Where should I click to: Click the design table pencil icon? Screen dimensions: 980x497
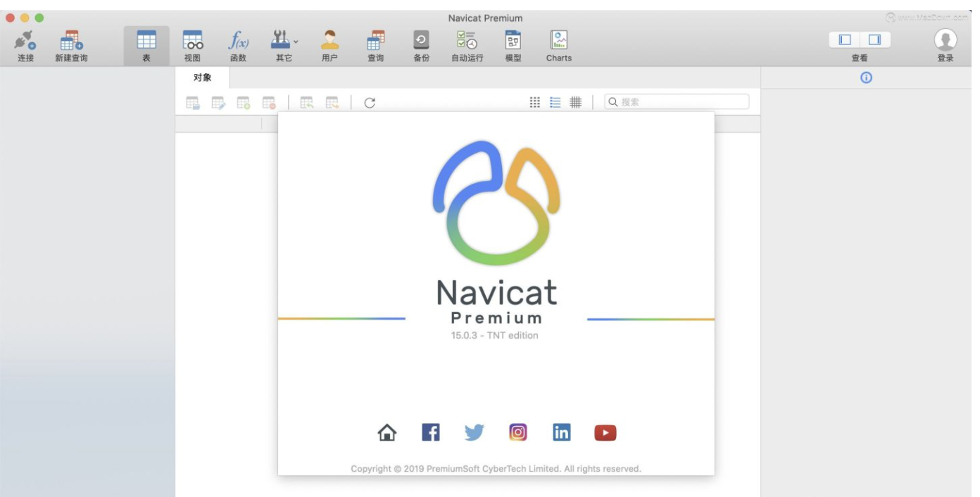point(218,103)
